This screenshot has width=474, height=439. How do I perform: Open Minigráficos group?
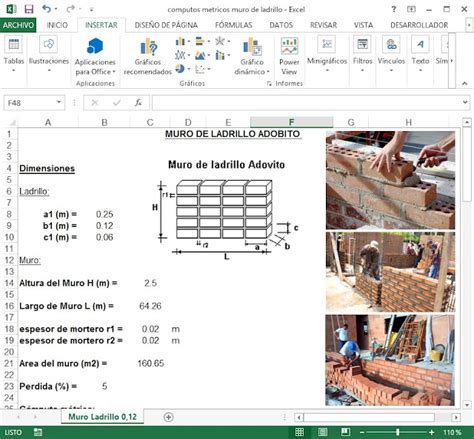pyautogui.click(x=327, y=54)
